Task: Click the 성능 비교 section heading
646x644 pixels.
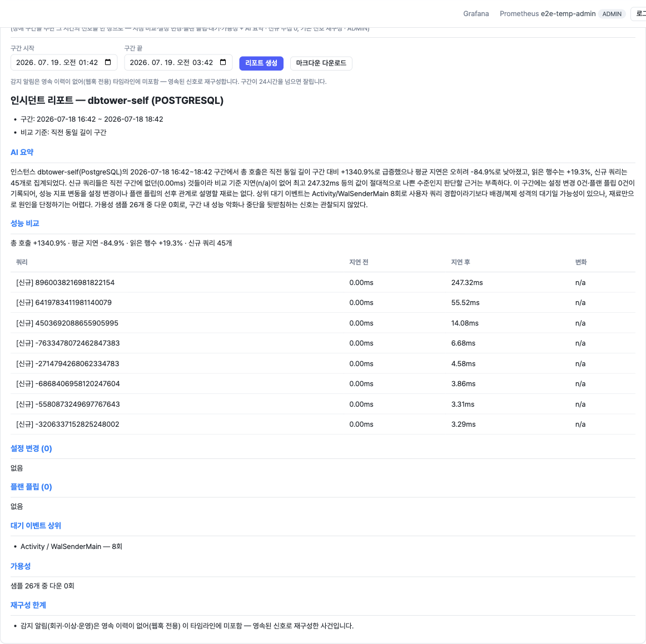Action: pos(24,223)
